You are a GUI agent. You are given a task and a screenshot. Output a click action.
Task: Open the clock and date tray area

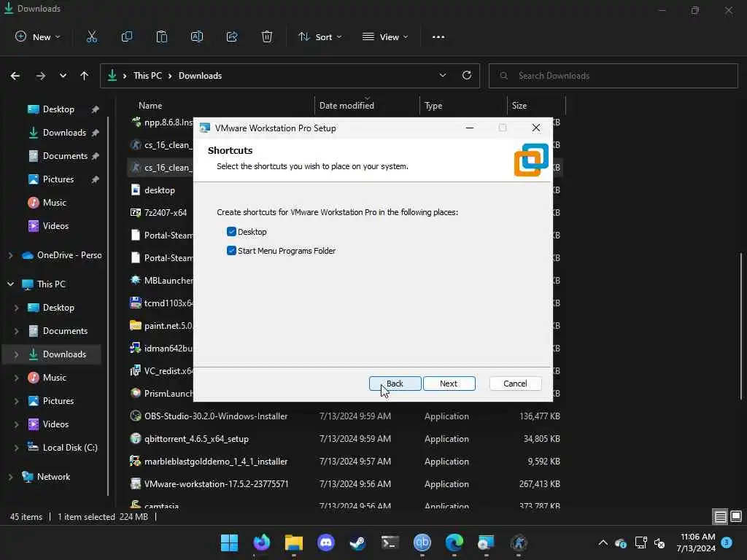pyautogui.click(x=696, y=542)
